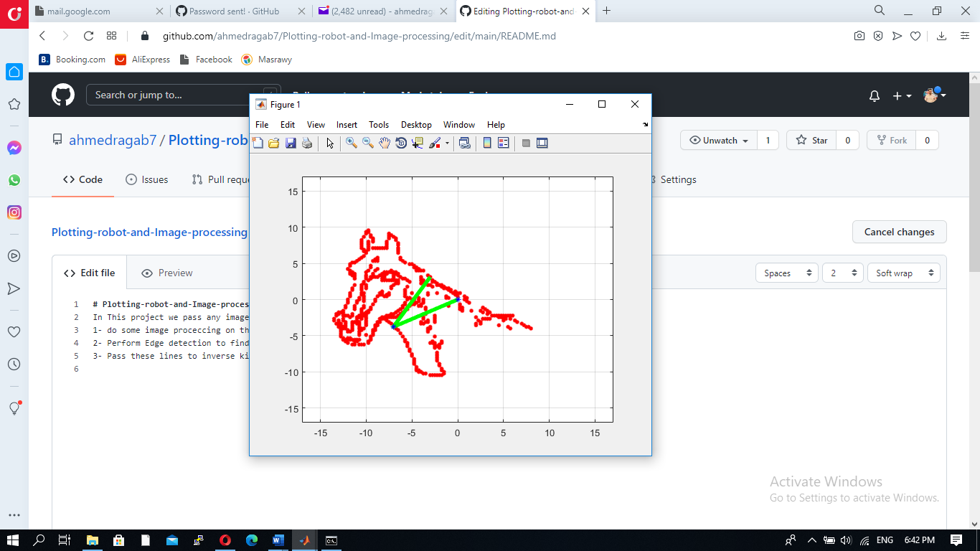Change the Soft wrap setting dropdown
This screenshot has height=551, width=980.
[x=903, y=273]
